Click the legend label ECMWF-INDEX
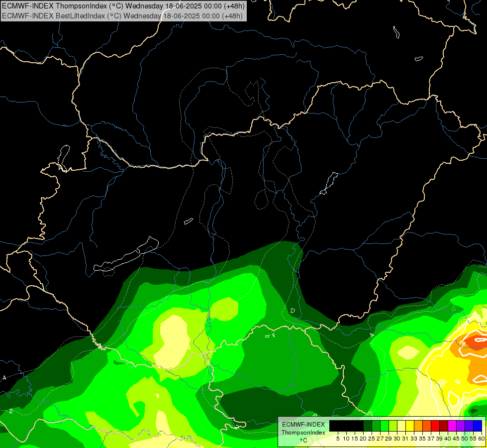Viewport: 487px width, 448px height. pyautogui.click(x=303, y=425)
